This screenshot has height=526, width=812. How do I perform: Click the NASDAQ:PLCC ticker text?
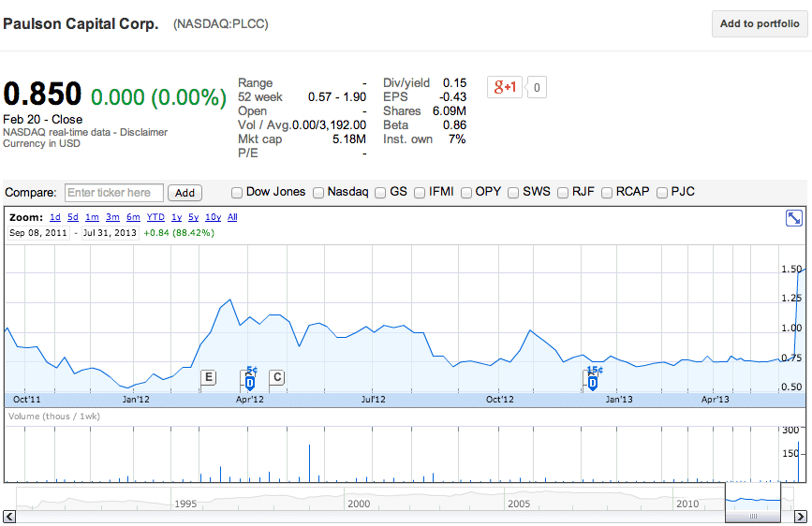[x=221, y=23]
